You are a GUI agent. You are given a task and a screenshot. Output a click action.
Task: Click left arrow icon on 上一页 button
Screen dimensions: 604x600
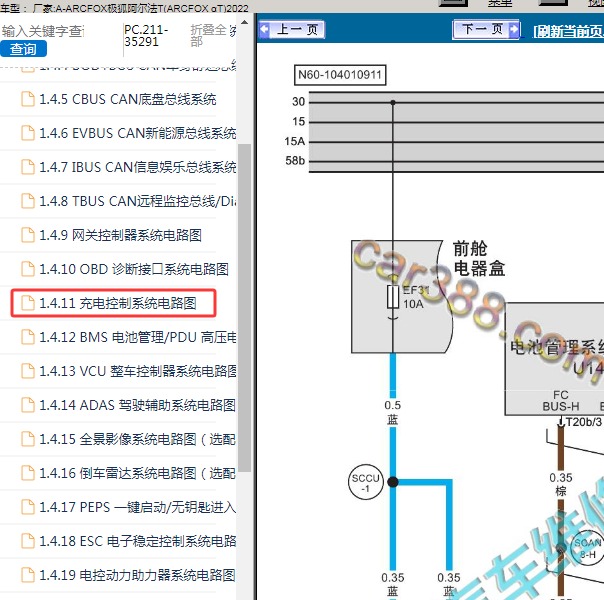coord(265,29)
